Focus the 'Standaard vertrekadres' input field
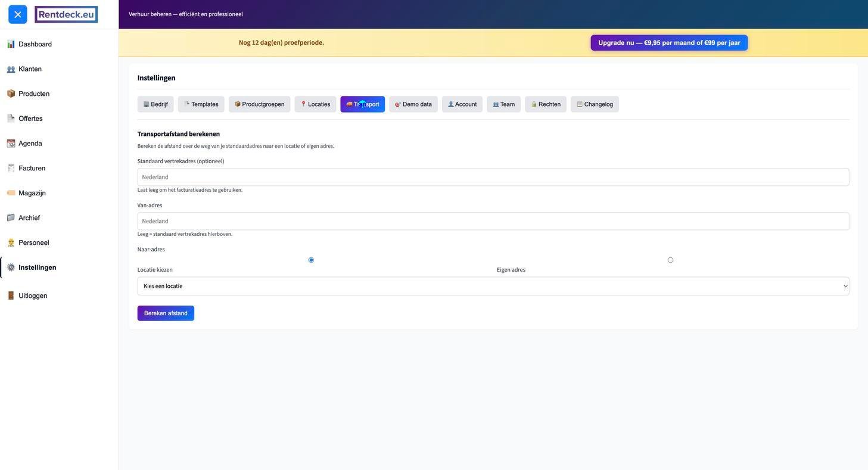Image resolution: width=868 pixels, height=470 pixels. click(493, 178)
